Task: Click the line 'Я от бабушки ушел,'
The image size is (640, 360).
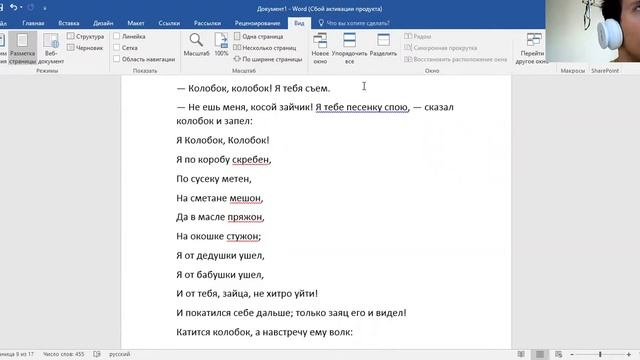Action: click(220, 275)
